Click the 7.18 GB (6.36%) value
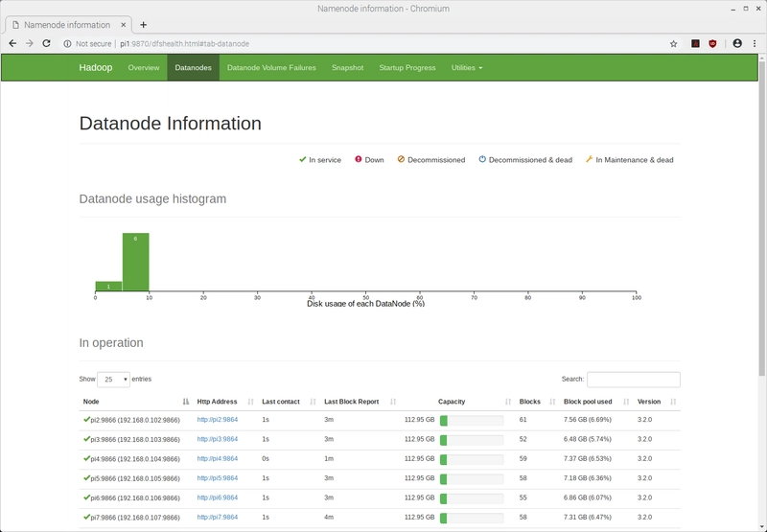Screen dimensions: 767x532 coord(587,477)
